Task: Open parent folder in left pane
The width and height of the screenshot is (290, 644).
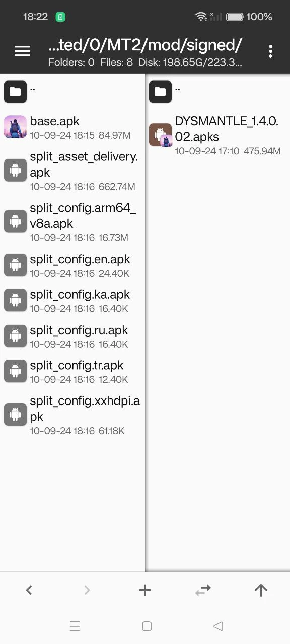Action: pyautogui.click(x=72, y=91)
